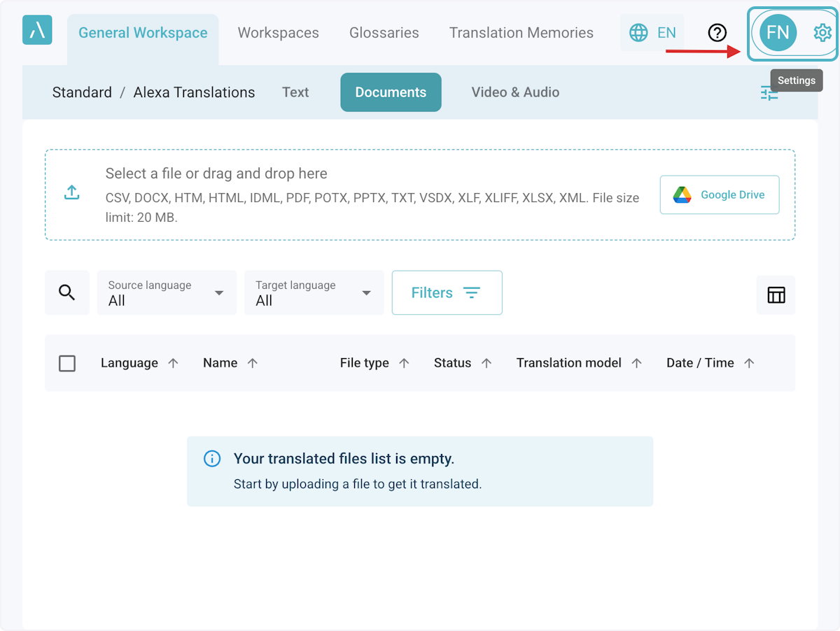The height and width of the screenshot is (631, 840).
Task: Click the Alexa Translations logo icon
Action: [37, 30]
